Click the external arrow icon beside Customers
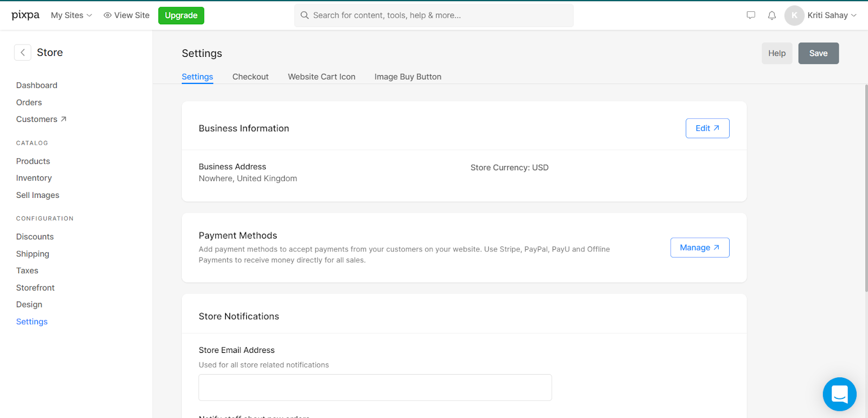This screenshot has width=868, height=418. (x=63, y=119)
